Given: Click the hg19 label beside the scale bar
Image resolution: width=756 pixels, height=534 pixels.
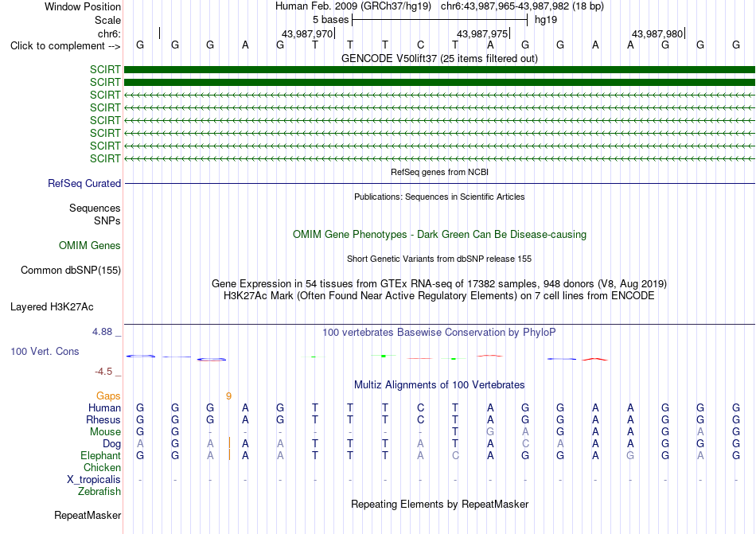Looking at the screenshot, I should tap(546, 20).
